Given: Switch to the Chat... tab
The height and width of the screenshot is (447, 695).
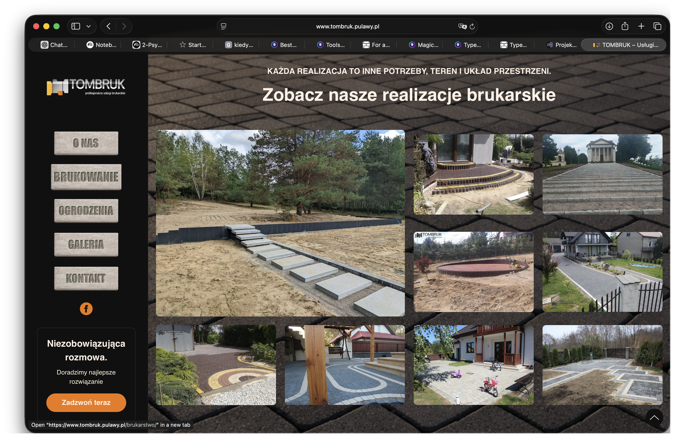Looking at the screenshot, I should tap(54, 45).
